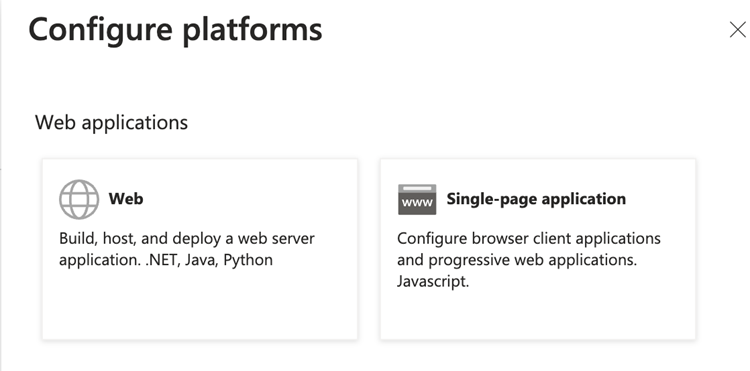Select the Web platform title
Screen dimensions: 750x371
(126, 198)
